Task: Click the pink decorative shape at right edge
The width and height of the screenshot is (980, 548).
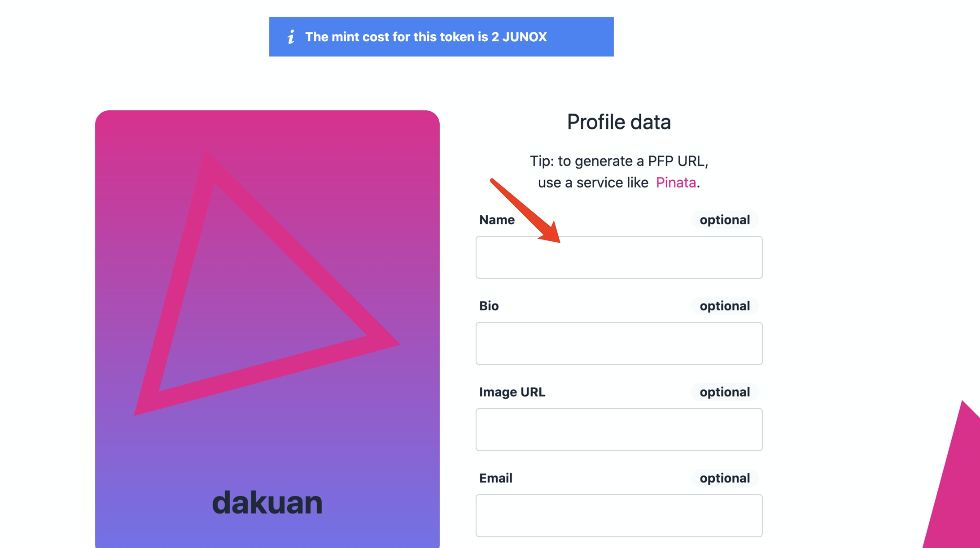Action: [956, 484]
